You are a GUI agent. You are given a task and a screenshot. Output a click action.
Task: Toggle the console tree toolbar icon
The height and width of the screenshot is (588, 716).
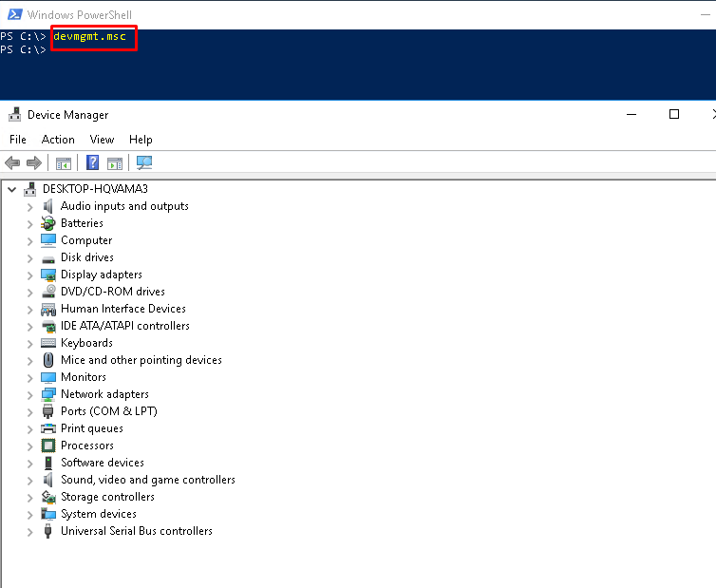(64, 163)
